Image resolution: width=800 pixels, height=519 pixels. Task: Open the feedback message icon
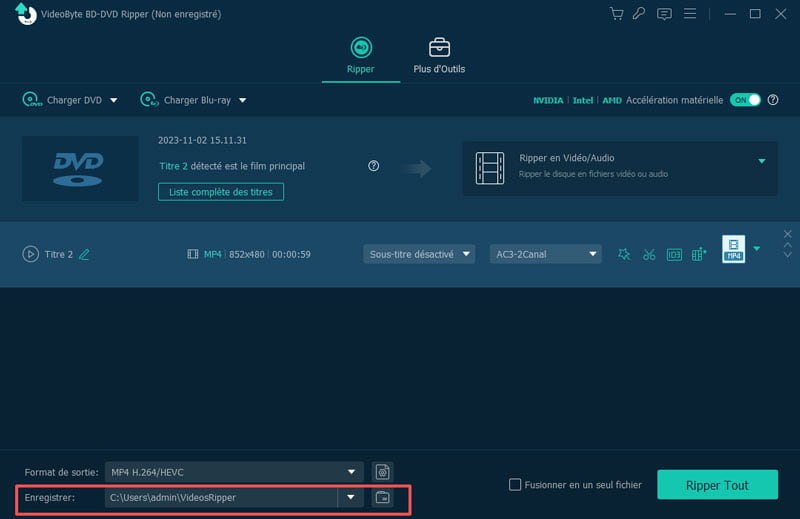pyautogui.click(x=664, y=14)
